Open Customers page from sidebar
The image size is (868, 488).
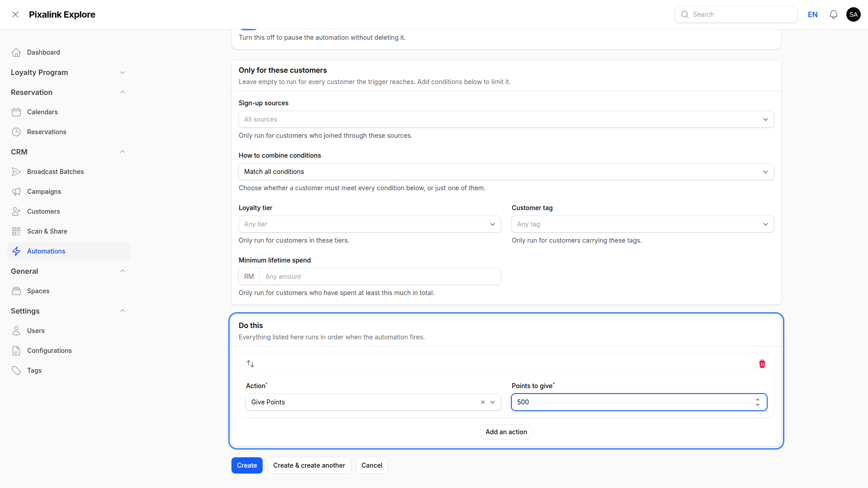click(x=69, y=211)
